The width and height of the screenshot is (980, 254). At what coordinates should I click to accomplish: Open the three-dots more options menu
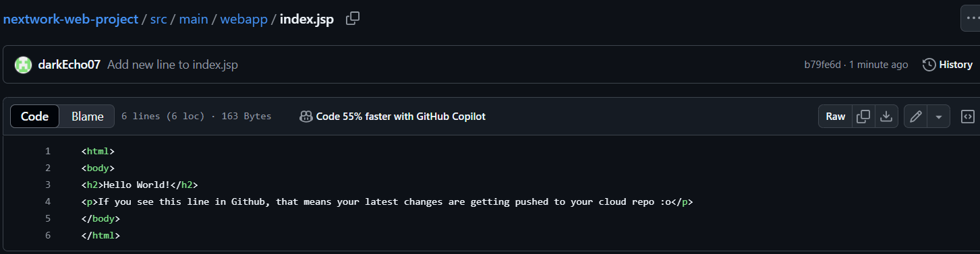[x=971, y=19]
